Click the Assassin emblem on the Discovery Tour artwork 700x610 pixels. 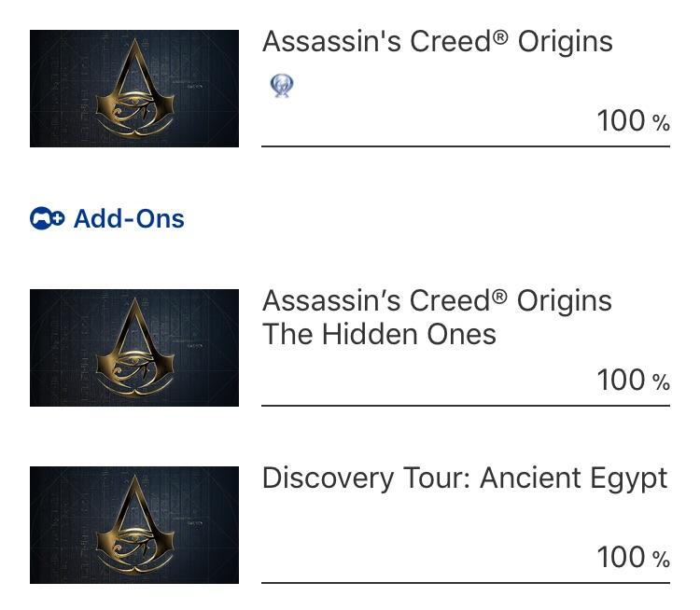134,524
